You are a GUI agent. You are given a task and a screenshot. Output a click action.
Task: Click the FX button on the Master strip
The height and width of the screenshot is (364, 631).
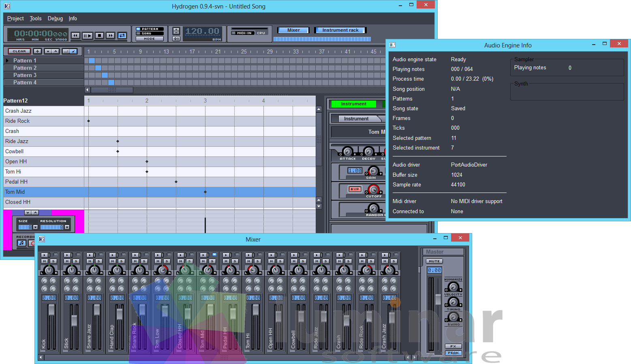click(453, 347)
